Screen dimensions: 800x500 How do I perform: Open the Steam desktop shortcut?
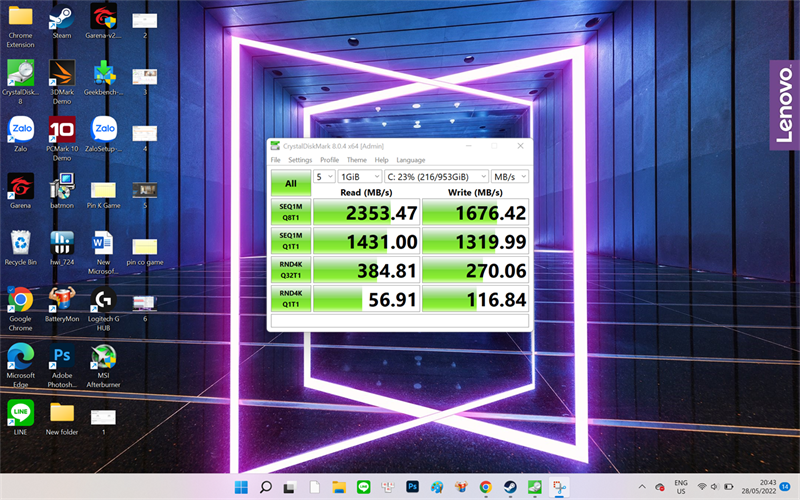click(62, 21)
